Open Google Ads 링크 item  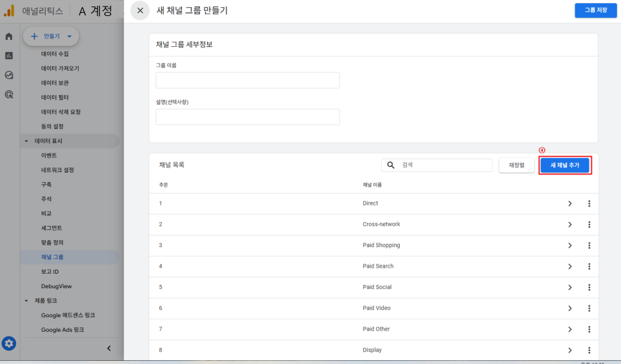(x=62, y=329)
